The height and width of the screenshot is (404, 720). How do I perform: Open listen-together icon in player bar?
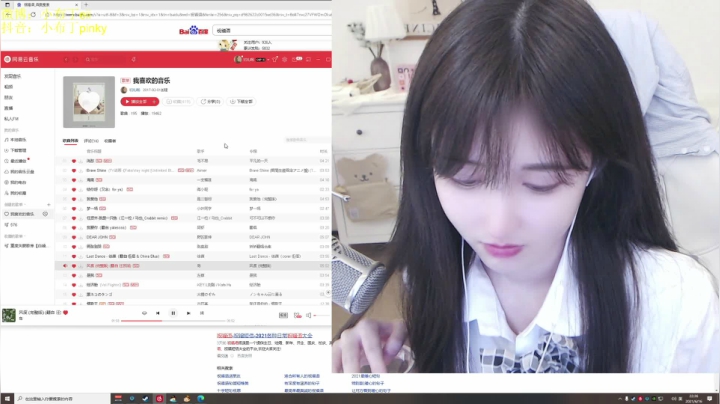298,315
